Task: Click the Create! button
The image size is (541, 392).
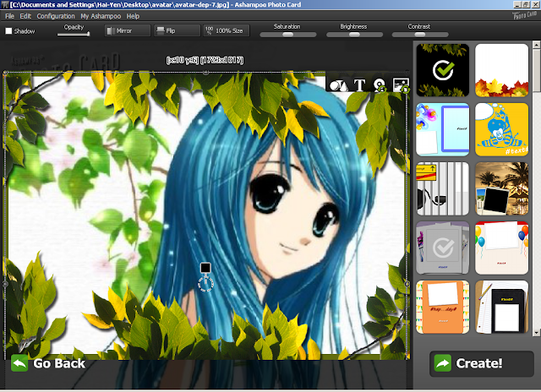Action: 482,363
